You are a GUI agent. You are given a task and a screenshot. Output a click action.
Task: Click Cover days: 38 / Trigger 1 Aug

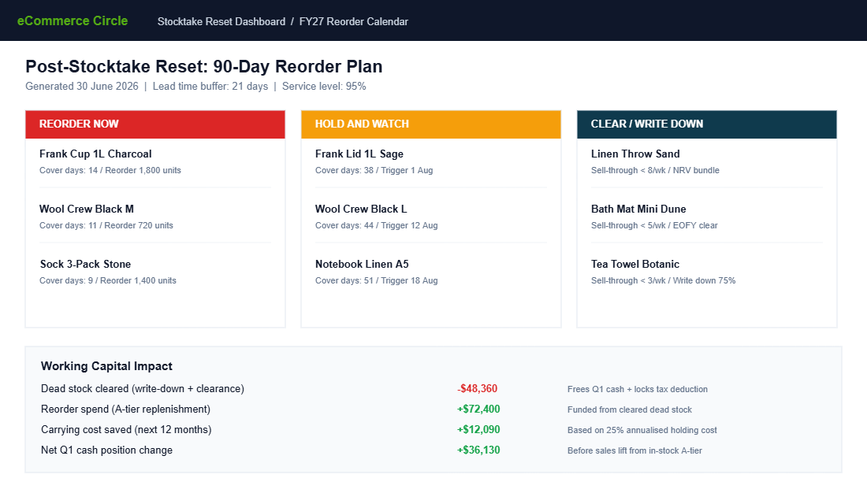coord(374,171)
